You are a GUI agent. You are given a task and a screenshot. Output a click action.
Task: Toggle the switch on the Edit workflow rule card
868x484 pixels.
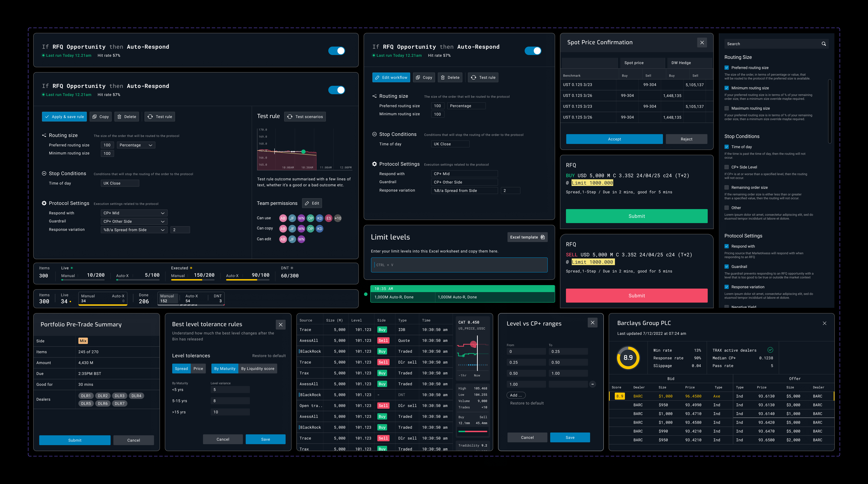533,51
